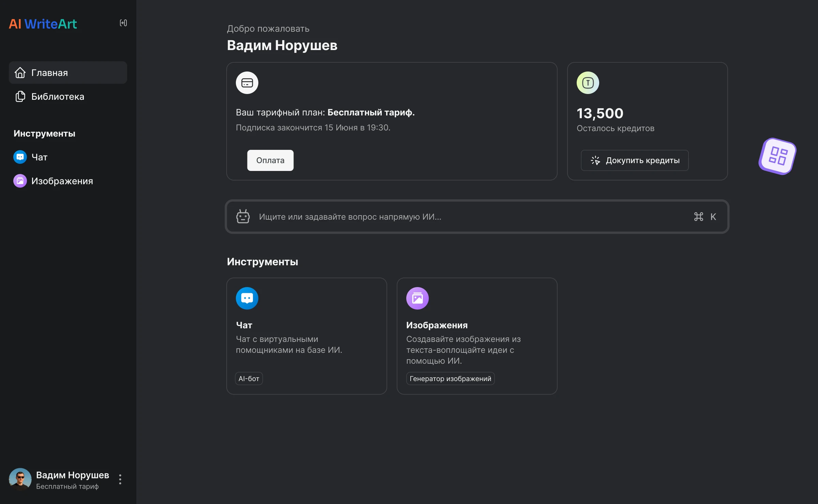Click the AI-бот tag

[x=249, y=379]
